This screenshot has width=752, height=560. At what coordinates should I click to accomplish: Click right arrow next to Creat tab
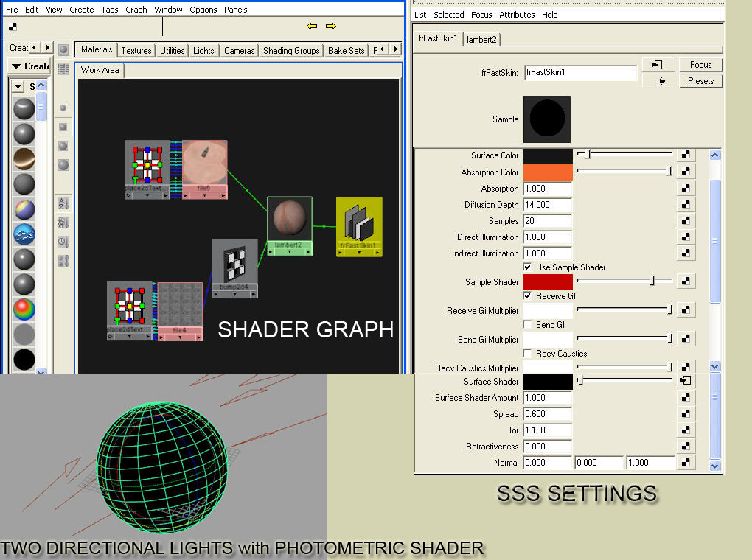(x=47, y=47)
